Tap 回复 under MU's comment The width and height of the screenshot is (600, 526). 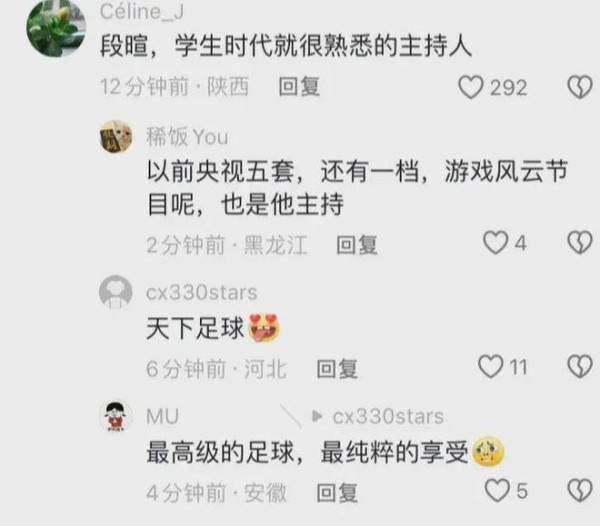point(337,493)
